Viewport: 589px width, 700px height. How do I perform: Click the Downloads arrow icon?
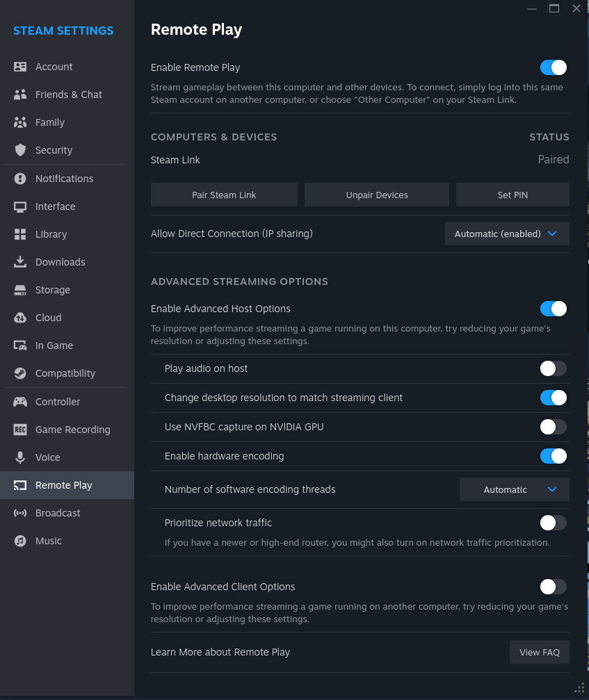pyautogui.click(x=20, y=262)
